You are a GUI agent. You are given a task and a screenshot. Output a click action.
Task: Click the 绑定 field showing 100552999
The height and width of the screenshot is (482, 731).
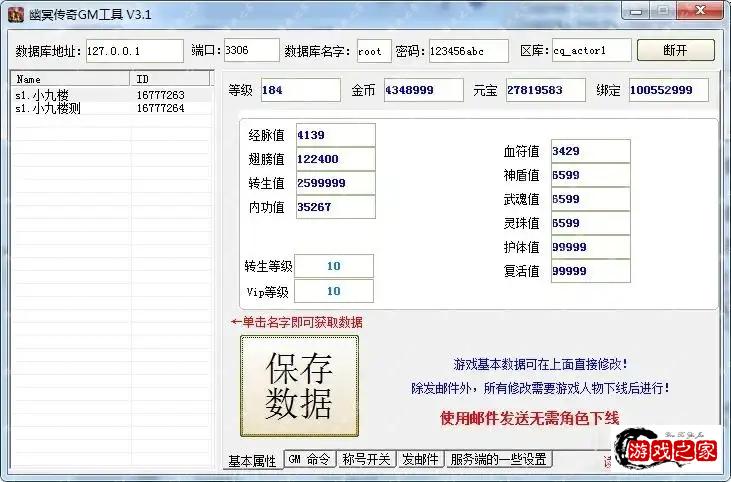pos(669,90)
